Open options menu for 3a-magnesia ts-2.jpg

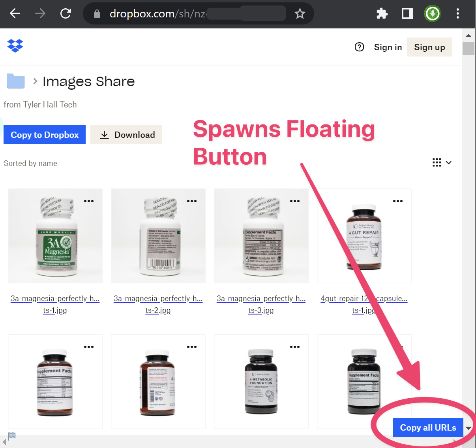192,201
